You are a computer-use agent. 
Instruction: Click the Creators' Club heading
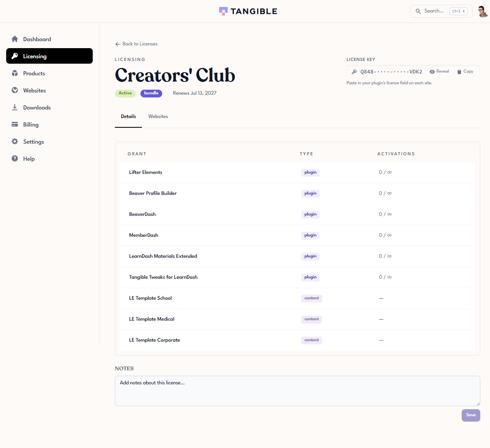[175, 75]
